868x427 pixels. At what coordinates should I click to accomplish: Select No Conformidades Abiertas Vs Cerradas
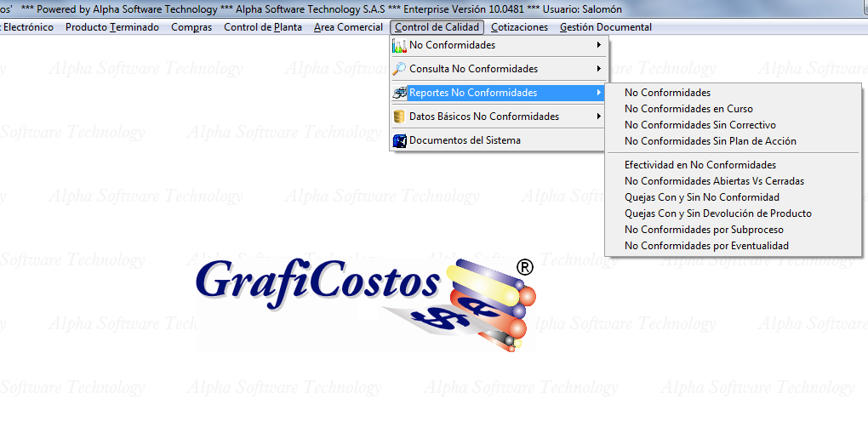pos(714,181)
